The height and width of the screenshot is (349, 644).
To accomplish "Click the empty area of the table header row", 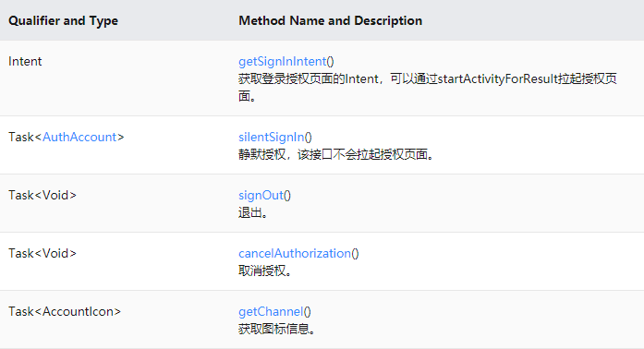I will click(534, 20).
